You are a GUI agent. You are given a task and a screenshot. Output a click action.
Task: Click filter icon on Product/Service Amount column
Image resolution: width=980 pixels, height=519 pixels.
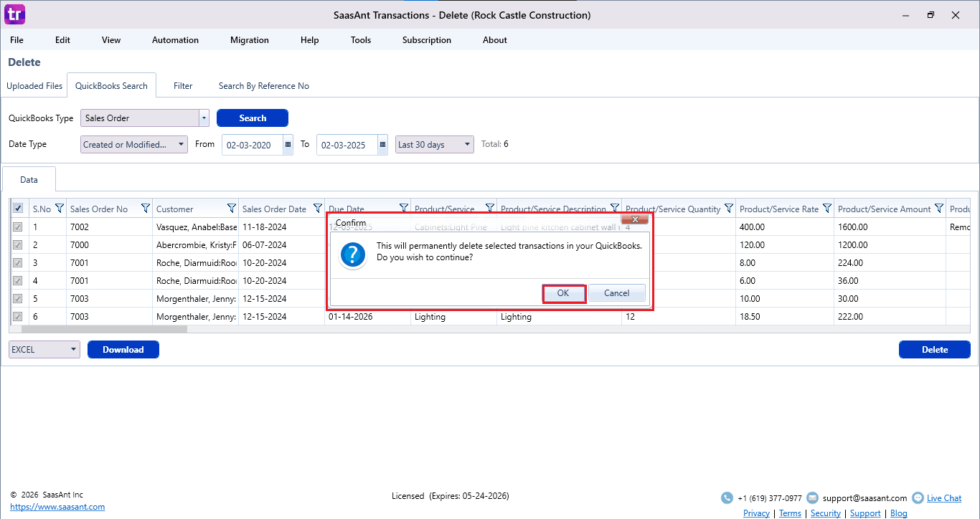tap(939, 209)
